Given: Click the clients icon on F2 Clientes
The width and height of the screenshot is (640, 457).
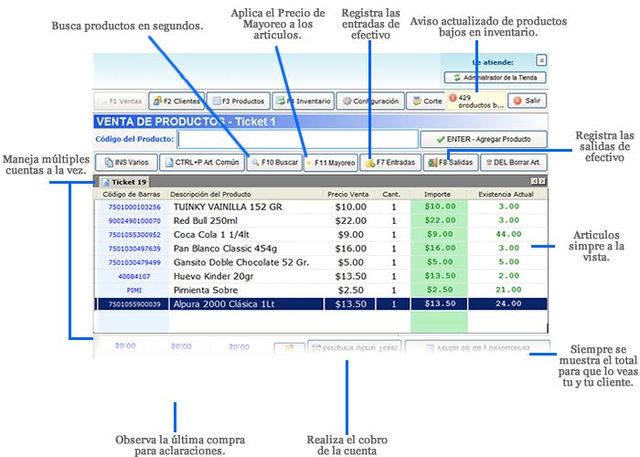Looking at the screenshot, I should (158, 101).
